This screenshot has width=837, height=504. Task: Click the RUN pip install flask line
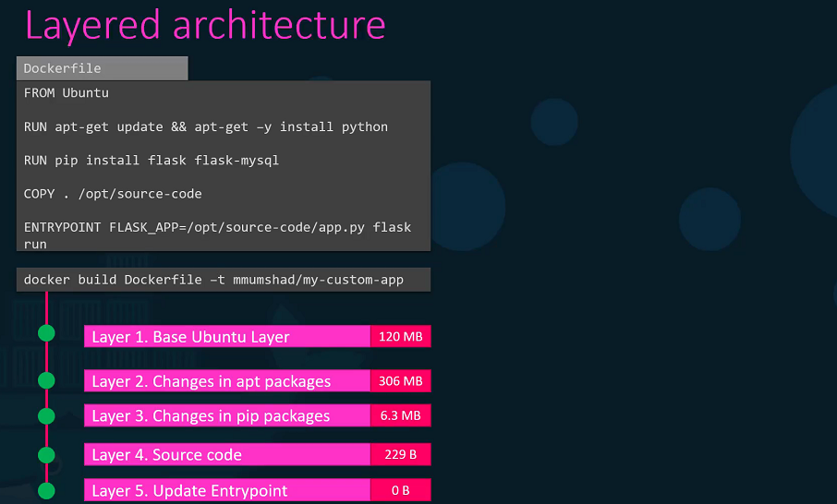click(x=152, y=160)
